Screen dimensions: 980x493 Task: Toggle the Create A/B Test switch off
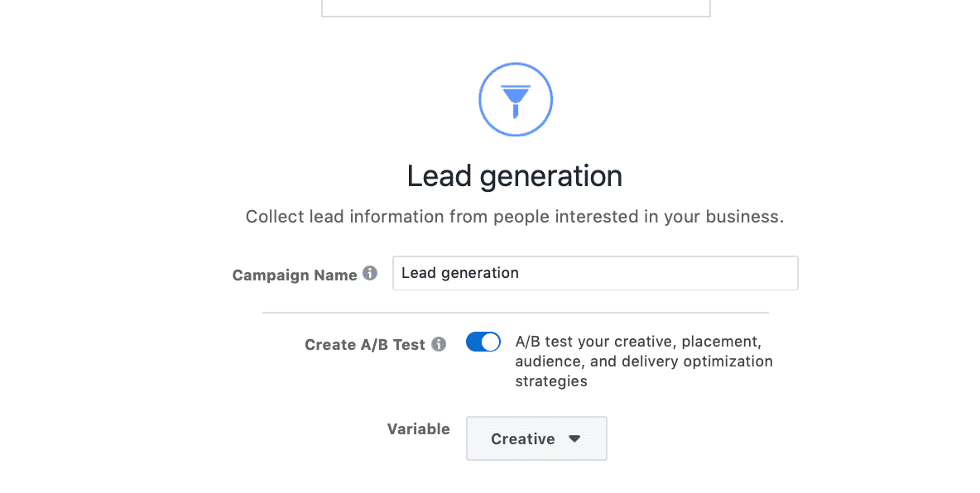(x=483, y=342)
